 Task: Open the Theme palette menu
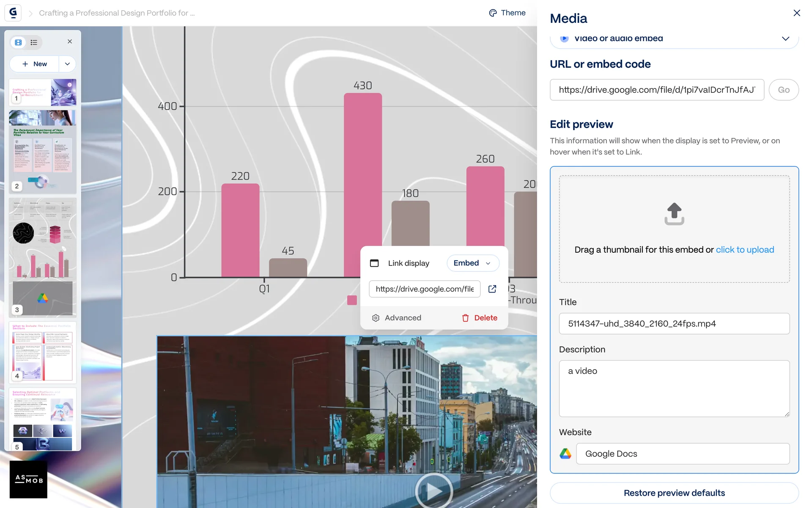click(507, 13)
